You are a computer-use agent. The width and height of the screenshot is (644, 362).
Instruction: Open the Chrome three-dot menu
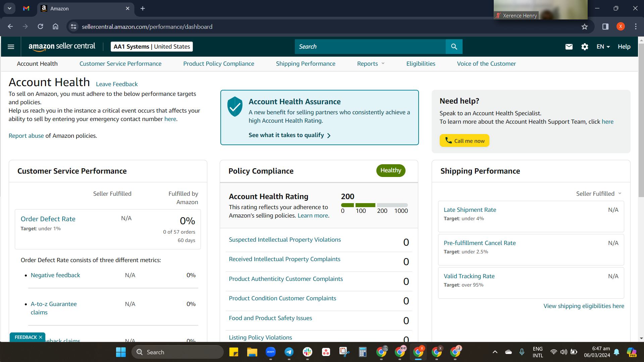click(636, 27)
